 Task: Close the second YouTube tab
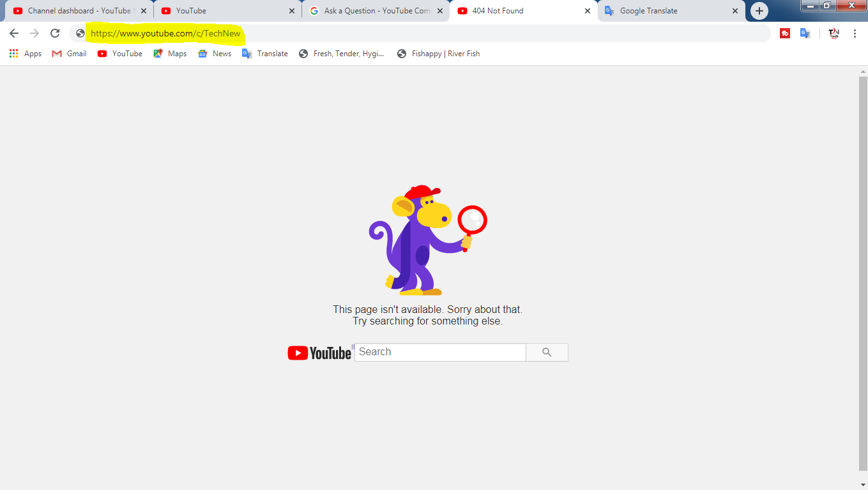pos(292,11)
